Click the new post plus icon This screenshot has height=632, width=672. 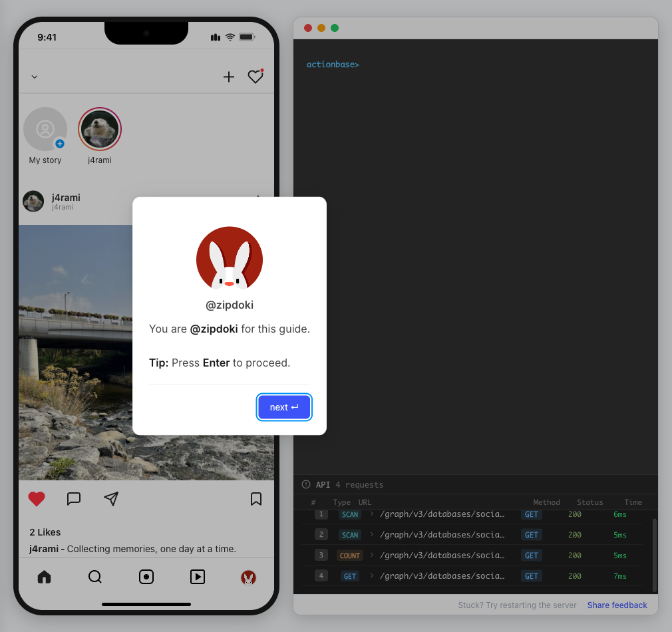pyautogui.click(x=229, y=77)
